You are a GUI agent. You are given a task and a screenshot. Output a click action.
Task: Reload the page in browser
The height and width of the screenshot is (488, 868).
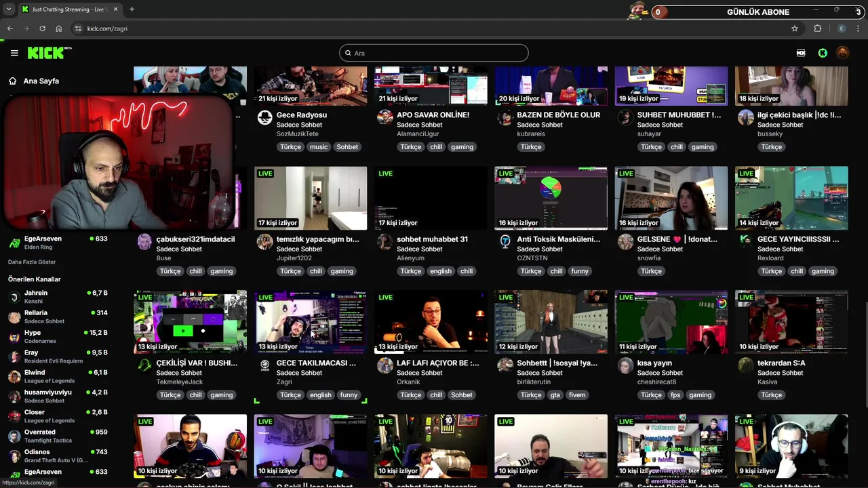(42, 28)
